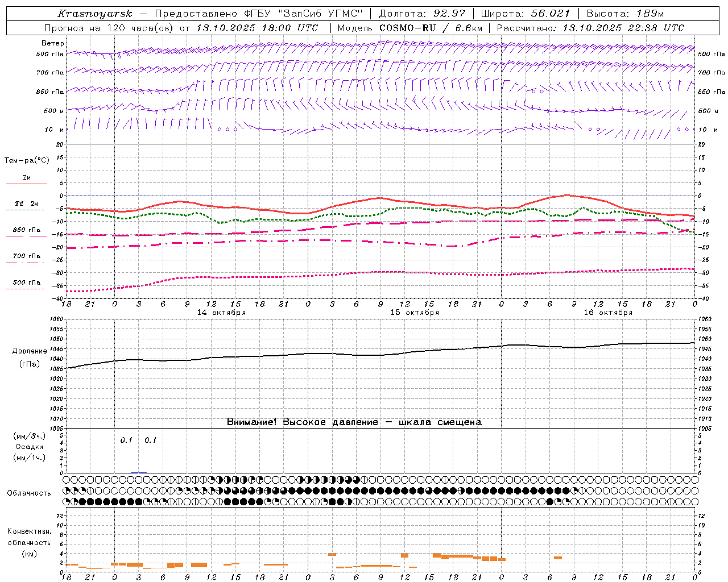728x582 pixels.
Task: Click the 'Долгота: 92.97' longitude value
Action: click(x=423, y=14)
